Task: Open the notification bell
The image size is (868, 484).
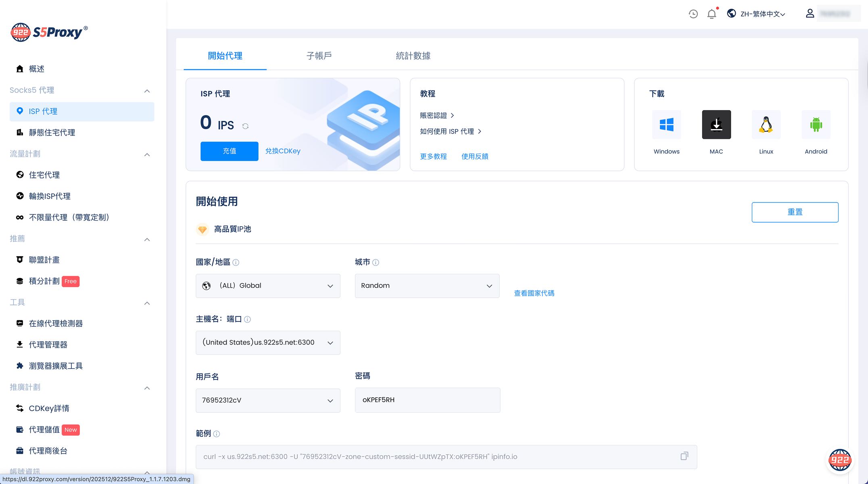Action: [x=712, y=14]
